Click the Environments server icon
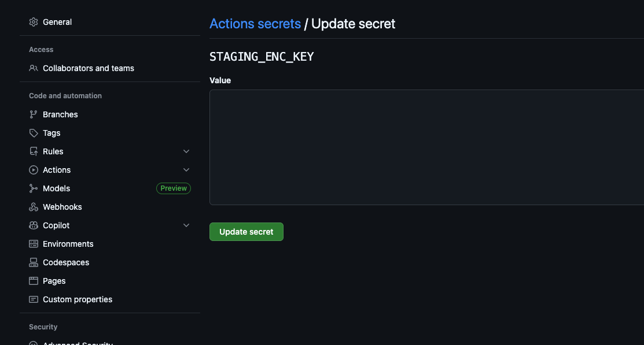The image size is (644, 345). (34, 244)
